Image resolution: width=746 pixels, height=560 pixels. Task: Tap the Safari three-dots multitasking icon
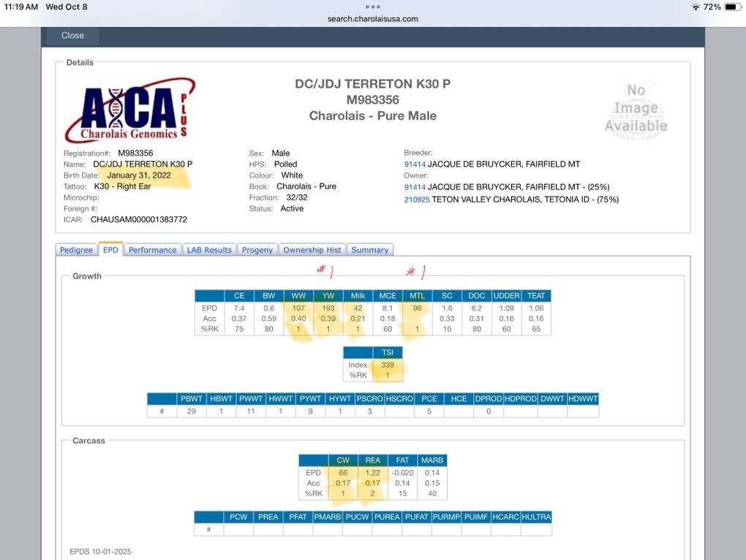click(373, 6)
